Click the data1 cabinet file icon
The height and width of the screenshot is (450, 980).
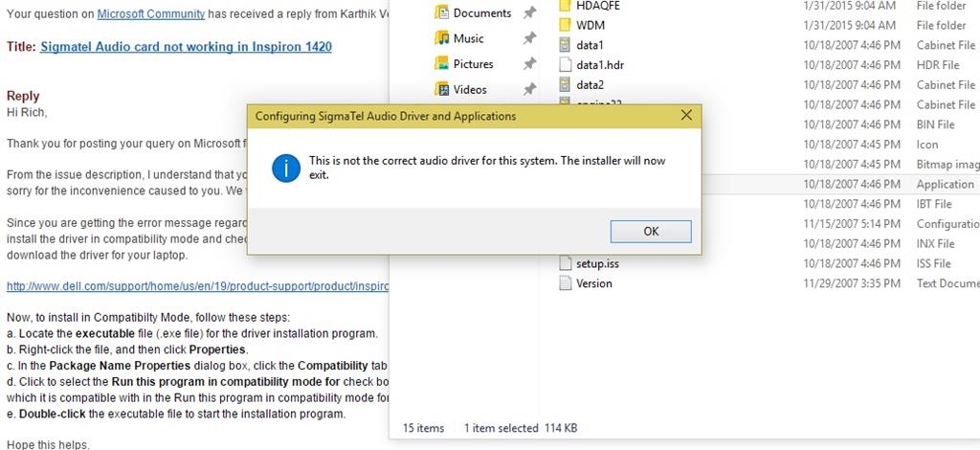565,45
